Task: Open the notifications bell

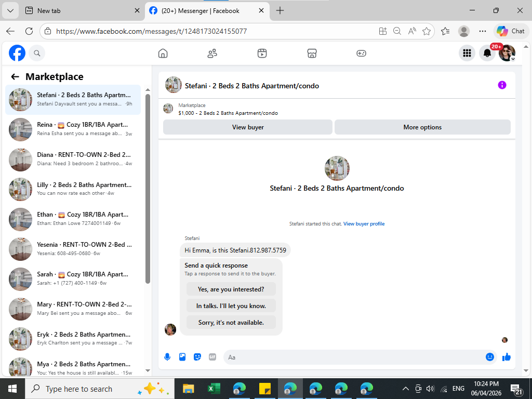Action: pyautogui.click(x=487, y=54)
